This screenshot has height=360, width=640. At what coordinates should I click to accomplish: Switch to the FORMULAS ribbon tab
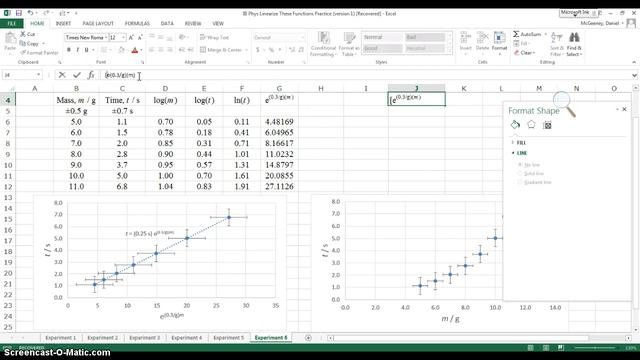click(x=137, y=24)
